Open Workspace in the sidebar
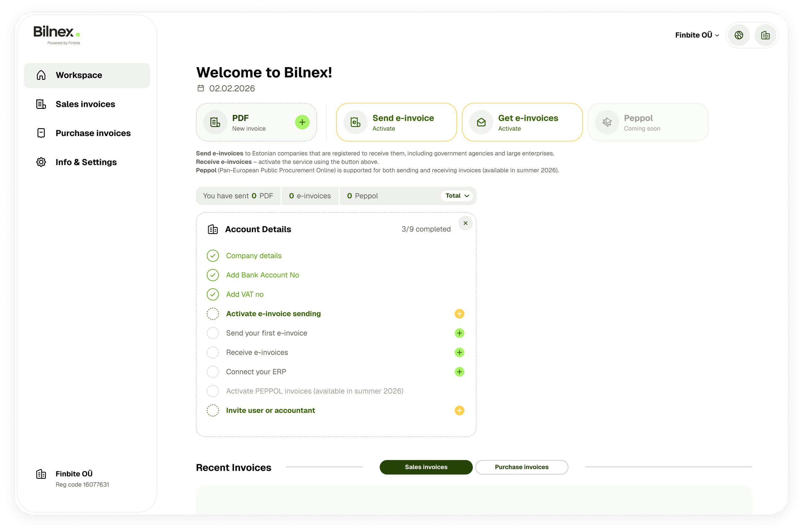803x532 pixels. (x=87, y=75)
